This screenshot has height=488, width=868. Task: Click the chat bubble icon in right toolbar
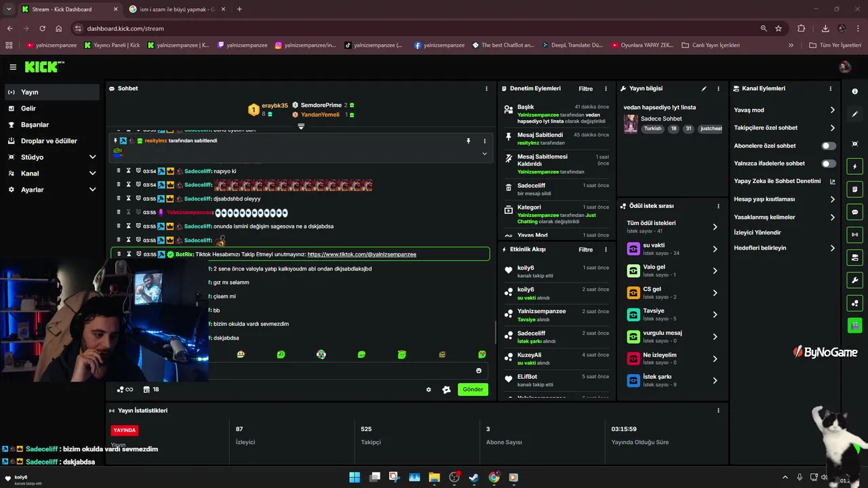click(x=854, y=212)
